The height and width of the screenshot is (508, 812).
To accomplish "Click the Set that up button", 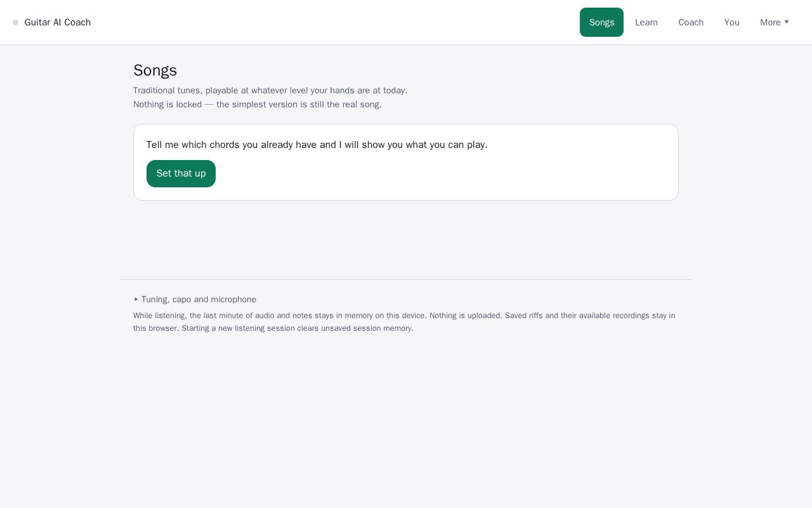I will (181, 173).
